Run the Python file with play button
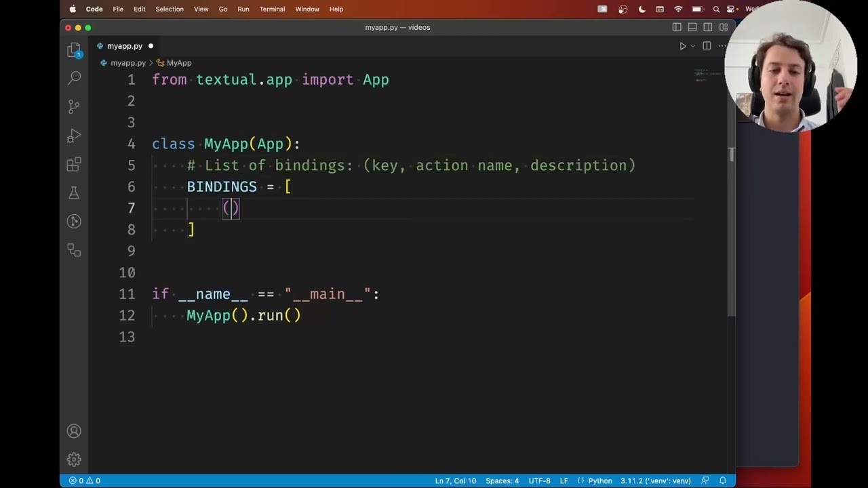Viewport: 868px width, 488px height. tap(683, 46)
